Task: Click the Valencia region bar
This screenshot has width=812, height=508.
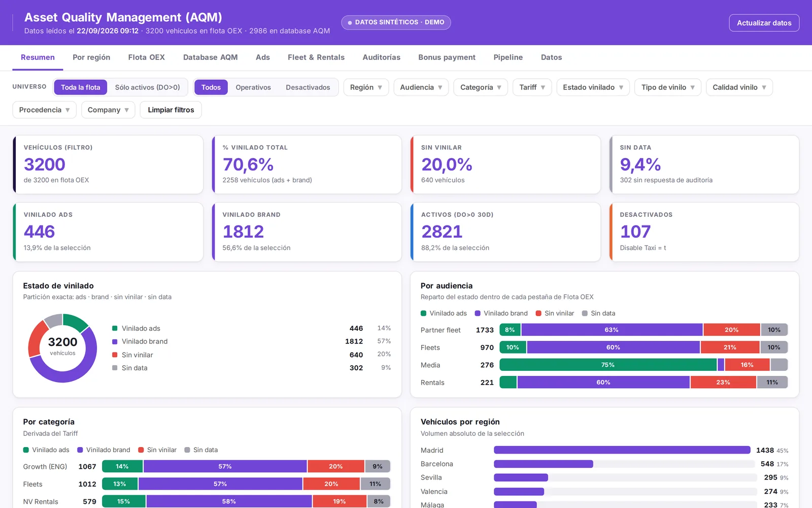Action: [x=519, y=492]
